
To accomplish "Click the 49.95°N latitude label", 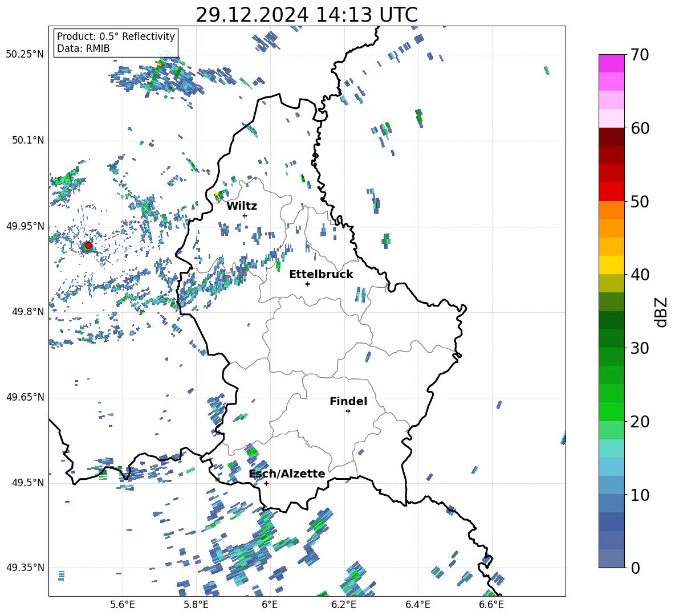I will (x=25, y=226).
